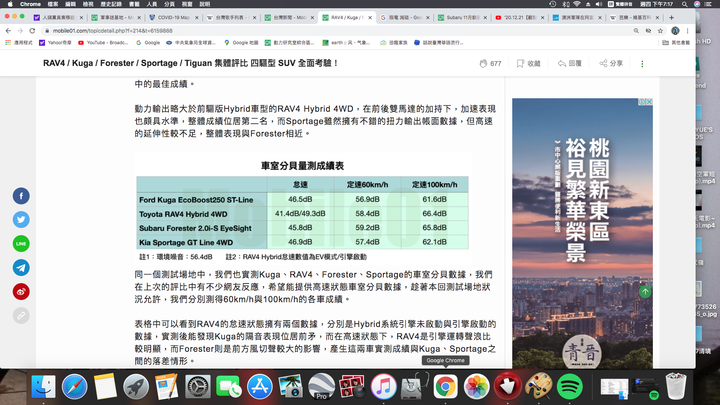
Task: Open the earth 風 氣象 bookmark
Action: click(x=346, y=43)
